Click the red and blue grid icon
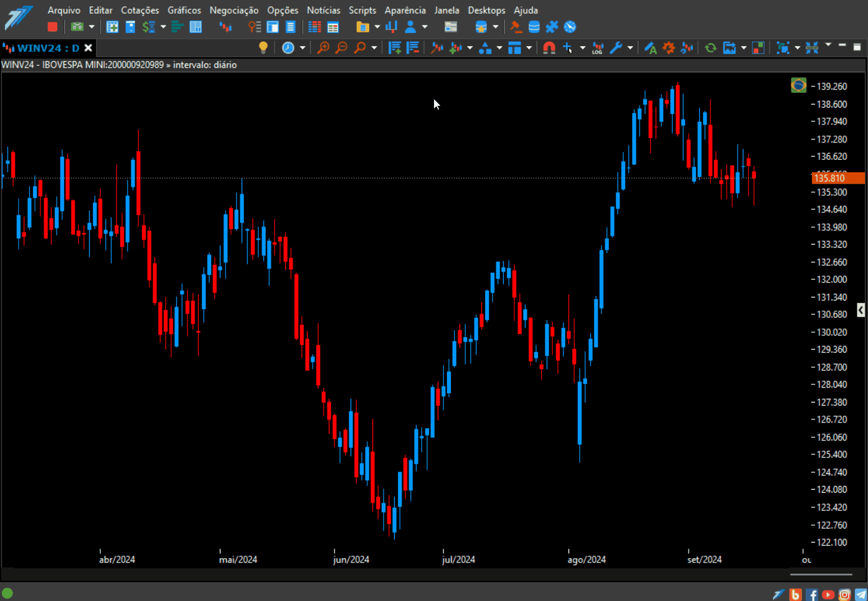868x601 pixels. 315,27
